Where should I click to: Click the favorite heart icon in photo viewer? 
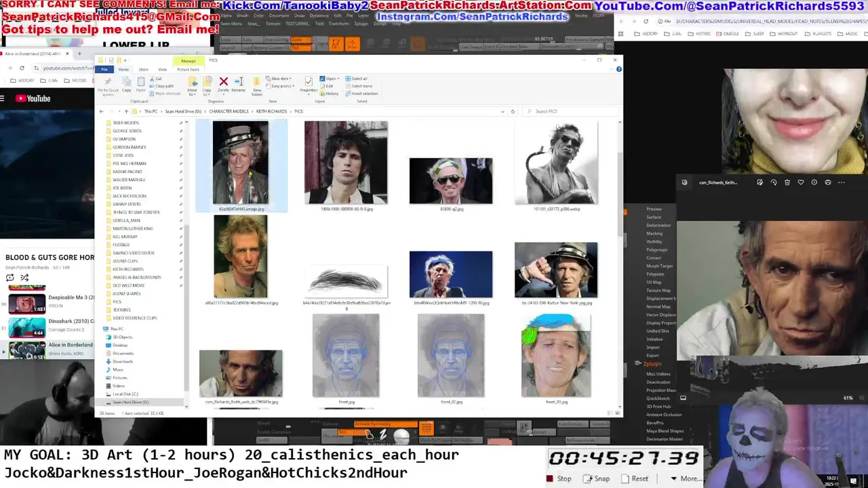click(x=801, y=182)
